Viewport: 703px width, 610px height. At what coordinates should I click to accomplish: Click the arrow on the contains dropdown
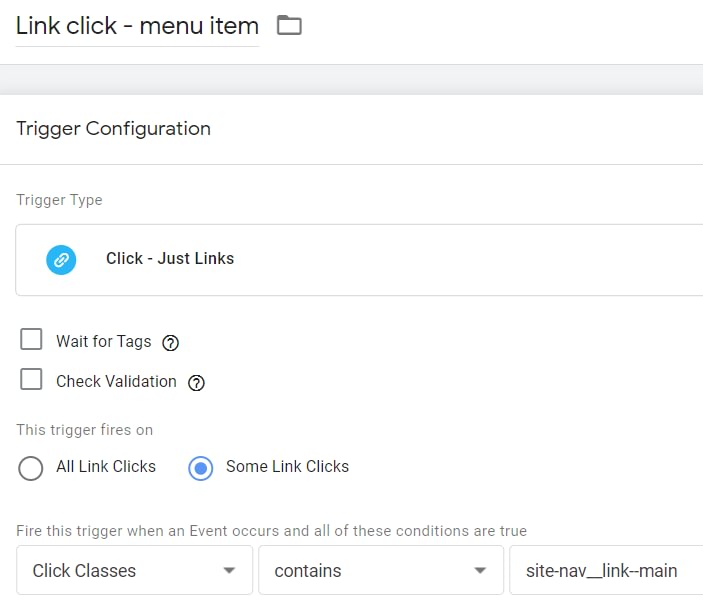coord(480,571)
